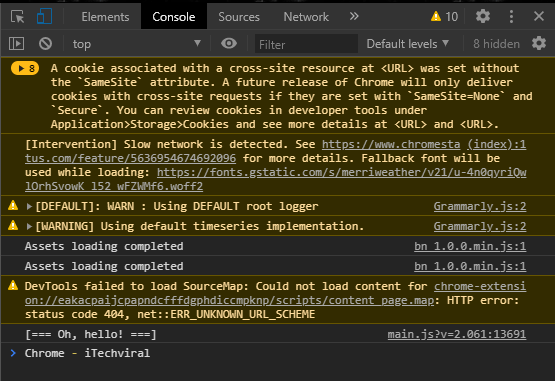Activate the inspect element picker icon
Image resolution: width=555 pixels, height=381 pixels.
coord(17,17)
